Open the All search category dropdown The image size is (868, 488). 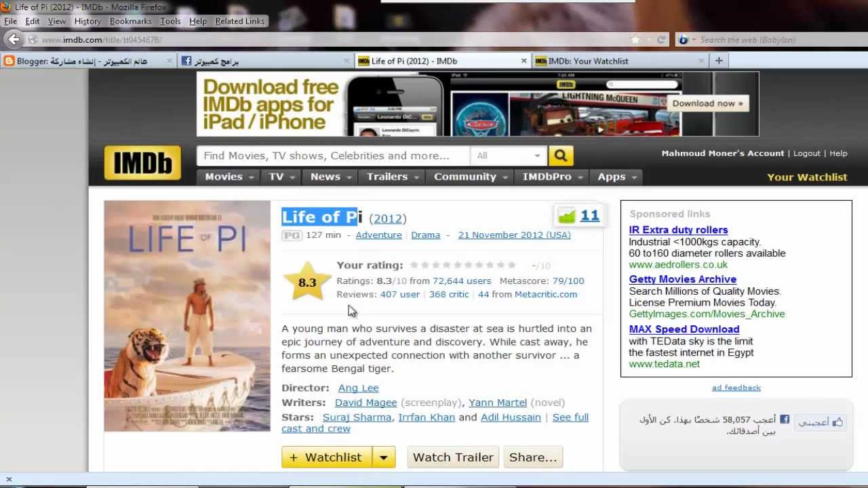pos(509,156)
